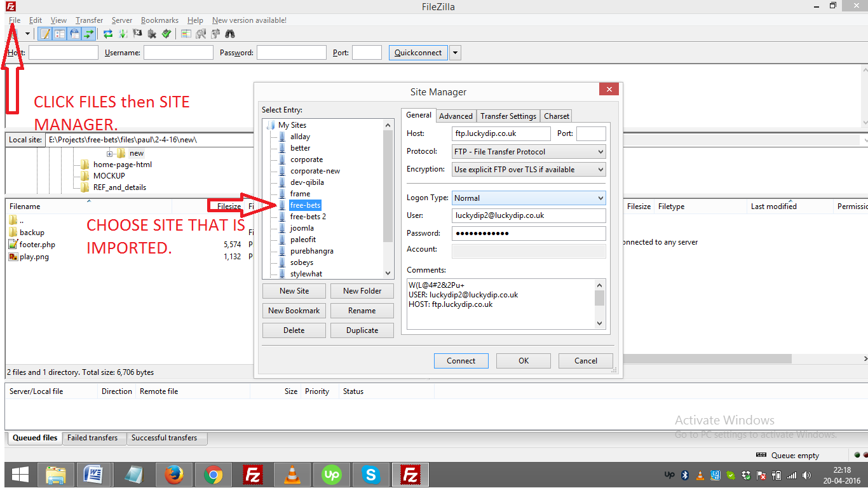868x488 pixels.
Task: Select the purebhangra site entry
Action: [312, 251]
